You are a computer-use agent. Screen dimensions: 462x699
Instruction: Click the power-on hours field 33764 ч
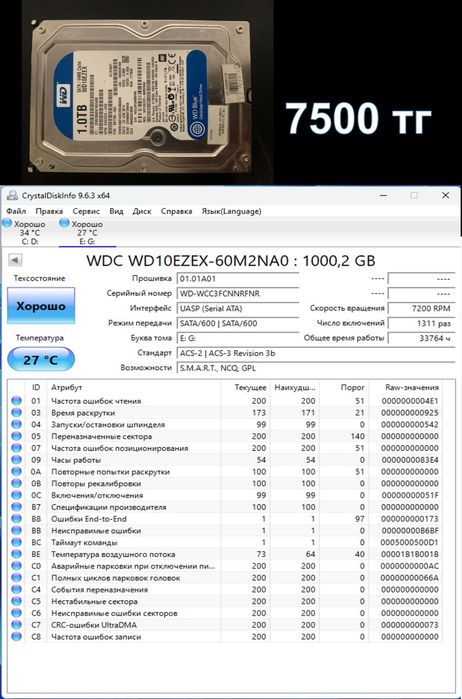coord(421,338)
